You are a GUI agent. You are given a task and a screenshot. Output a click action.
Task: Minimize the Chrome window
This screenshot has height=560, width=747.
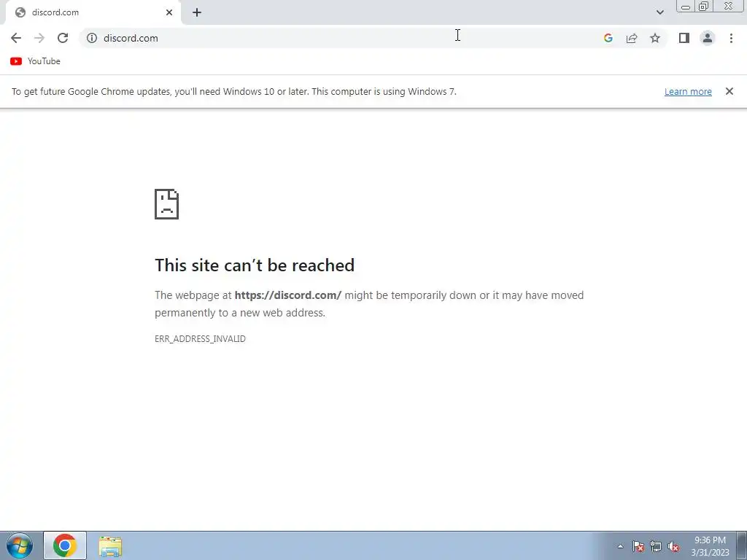pyautogui.click(x=686, y=6)
